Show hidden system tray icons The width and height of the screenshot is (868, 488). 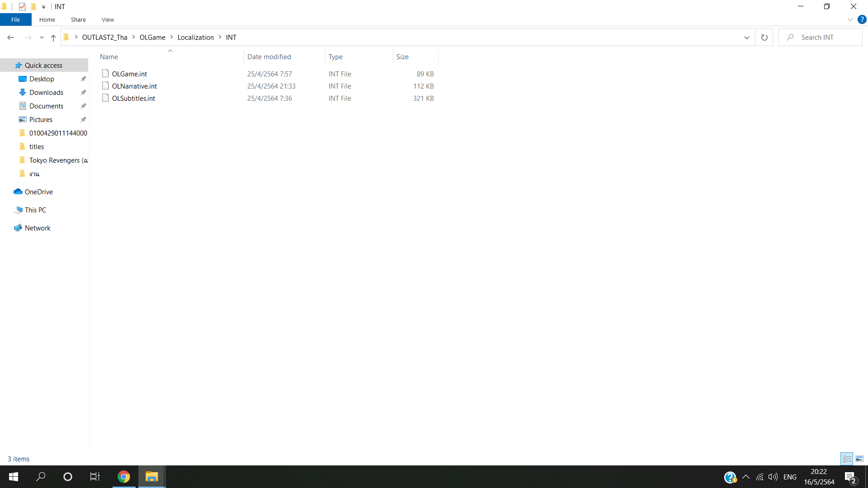[x=746, y=477]
